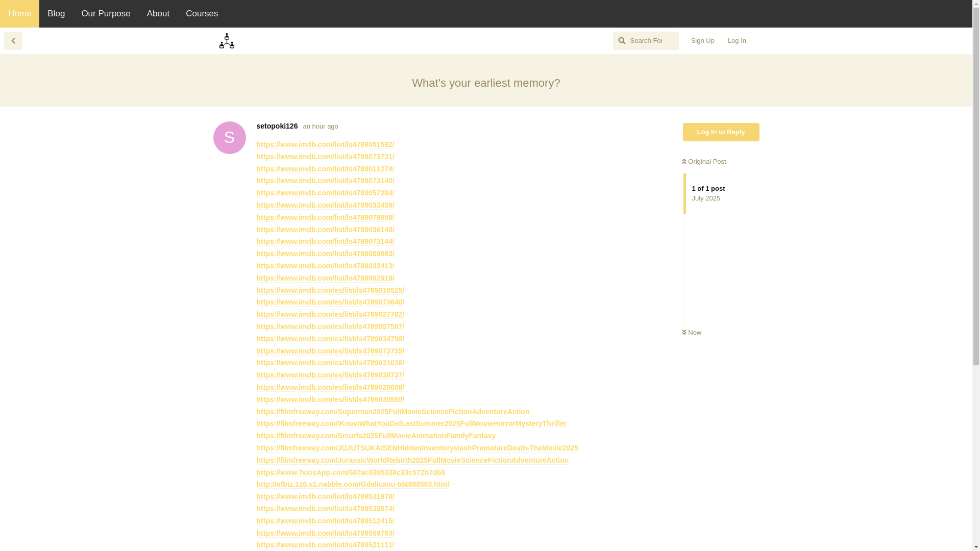Open imdb list ls4789531970 link
The image size is (980, 551).
point(325,497)
